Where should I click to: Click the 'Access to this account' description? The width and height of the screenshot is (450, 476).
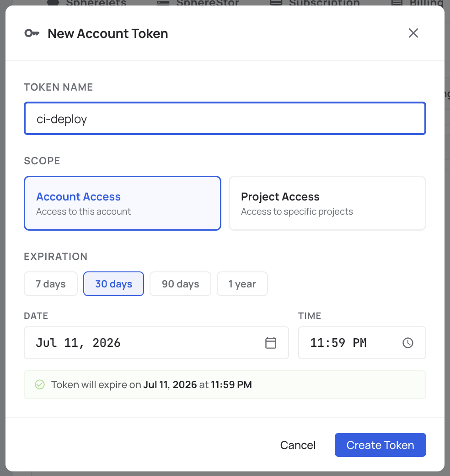point(83,211)
